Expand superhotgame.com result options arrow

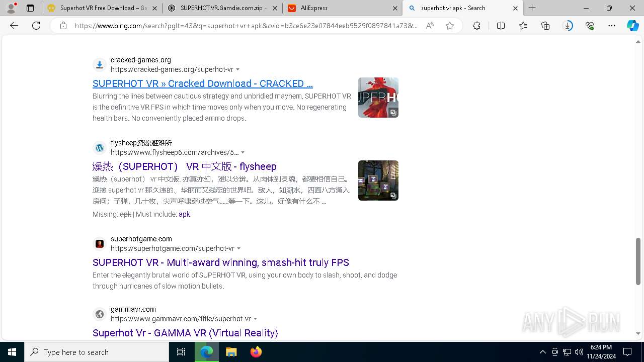[x=239, y=248]
